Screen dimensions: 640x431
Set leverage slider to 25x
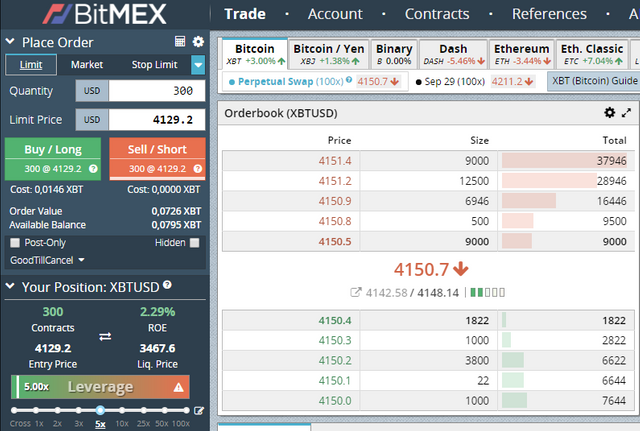pyautogui.click(x=143, y=410)
